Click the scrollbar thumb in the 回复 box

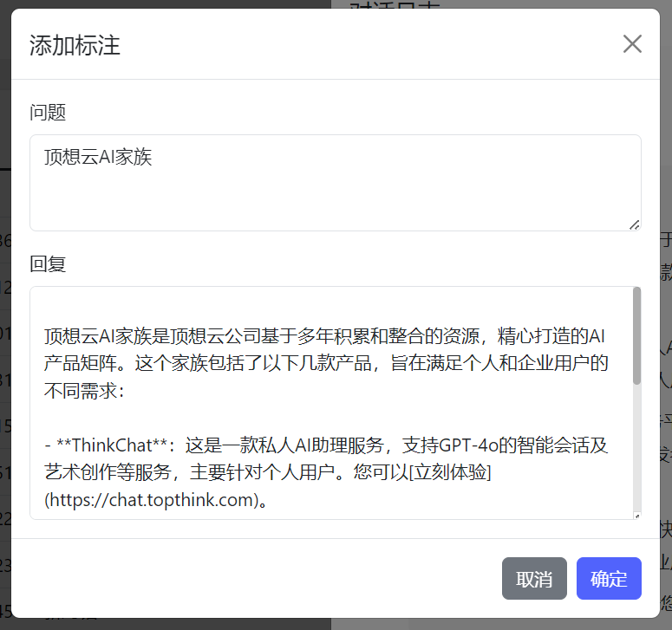636,335
